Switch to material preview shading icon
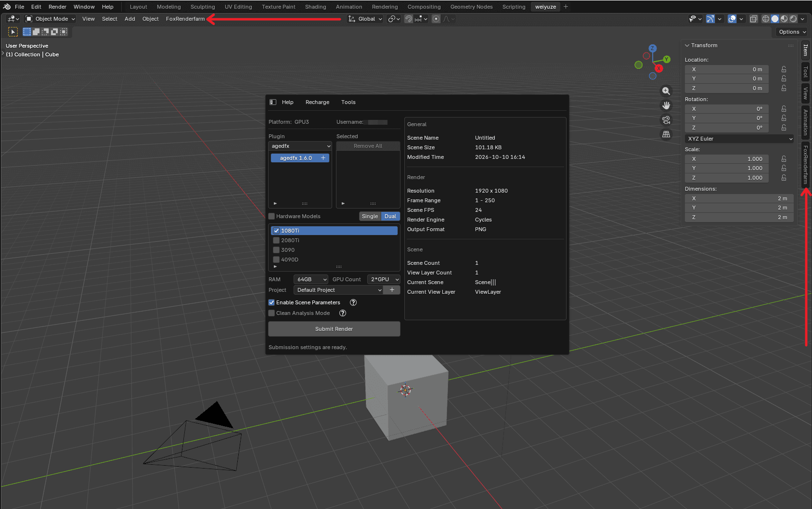This screenshot has width=812, height=509. click(784, 19)
